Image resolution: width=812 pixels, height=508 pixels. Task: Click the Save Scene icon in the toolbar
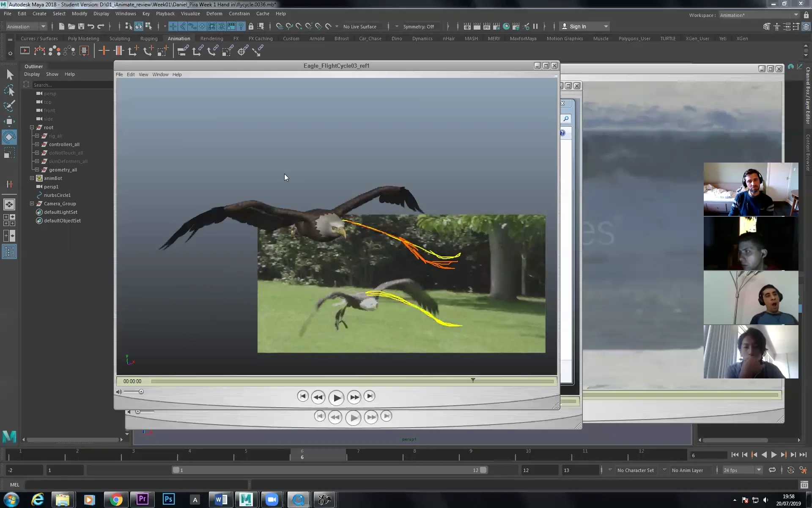click(81, 26)
